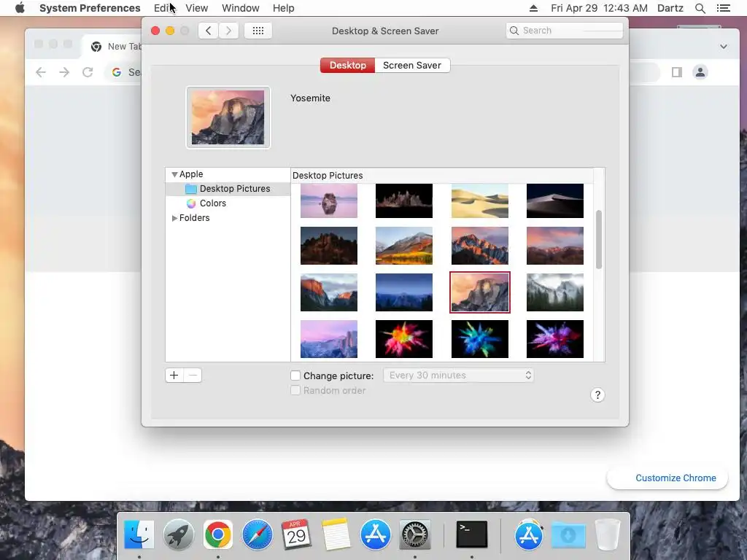
Task: Choose the dark rock formations night wallpaper
Action: click(404, 201)
